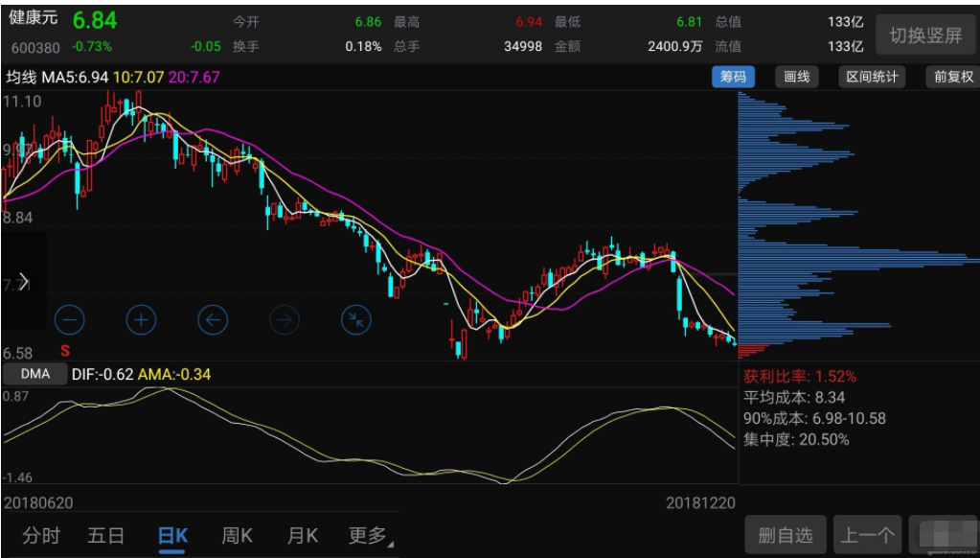Expand side panel with right chevron
The height and width of the screenshot is (558, 980).
click(x=23, y=281)
